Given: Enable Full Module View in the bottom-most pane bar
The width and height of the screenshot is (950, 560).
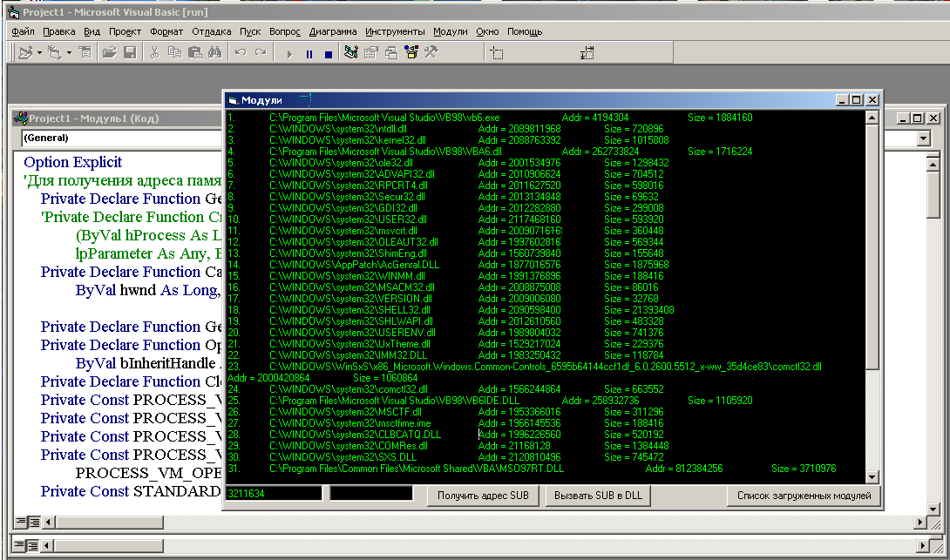Looking at the screenshot, I should [x=33, y=545].
